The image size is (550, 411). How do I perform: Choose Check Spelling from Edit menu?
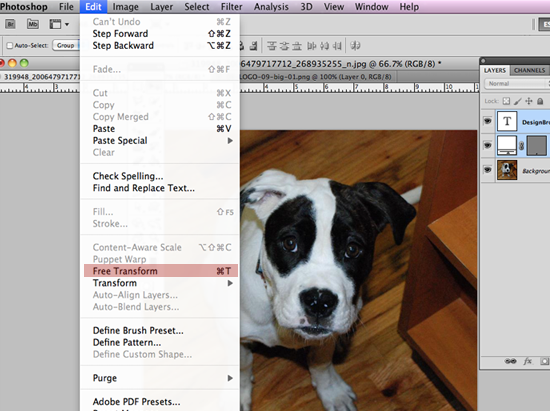[161, 176]
